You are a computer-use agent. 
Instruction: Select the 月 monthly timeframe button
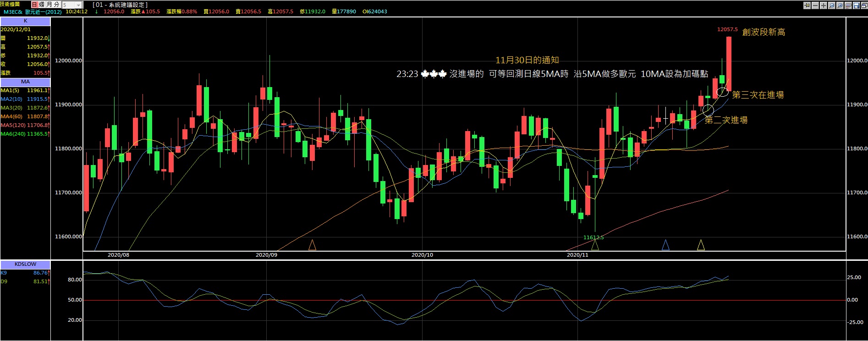[x=49, y=4]
